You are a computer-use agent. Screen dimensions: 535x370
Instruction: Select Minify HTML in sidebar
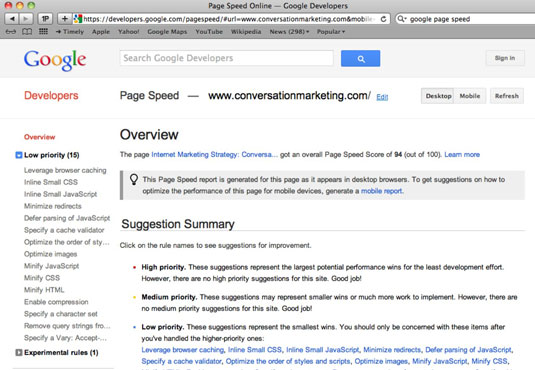coord(44,290)
